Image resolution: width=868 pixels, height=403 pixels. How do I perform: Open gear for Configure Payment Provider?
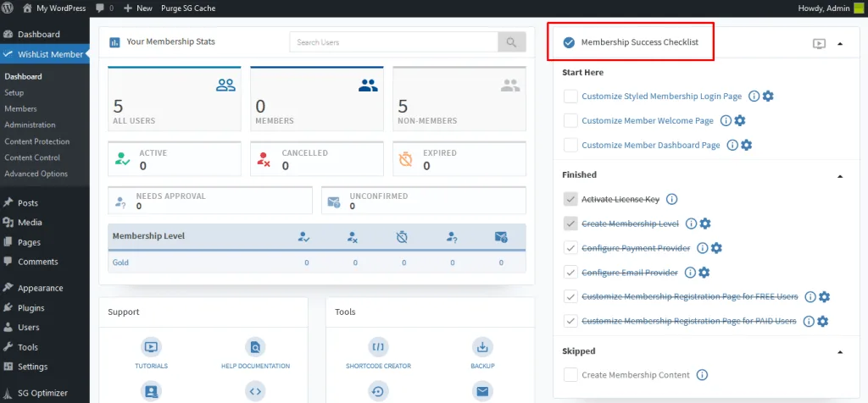click(717, 248)
